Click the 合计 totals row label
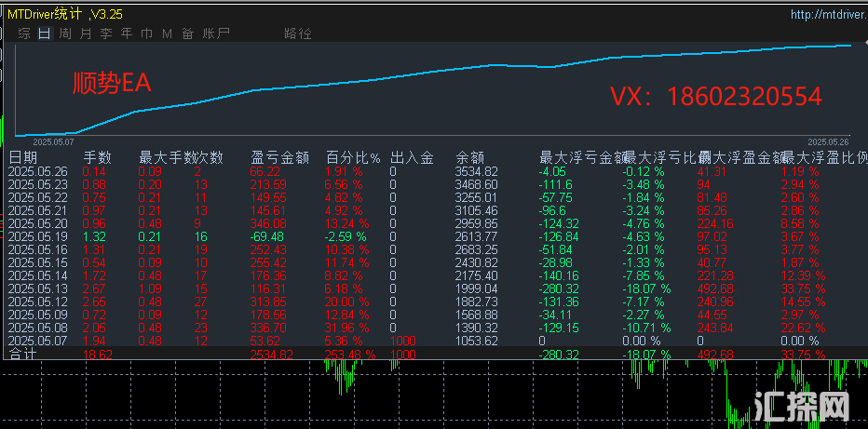 click(22, 354)
